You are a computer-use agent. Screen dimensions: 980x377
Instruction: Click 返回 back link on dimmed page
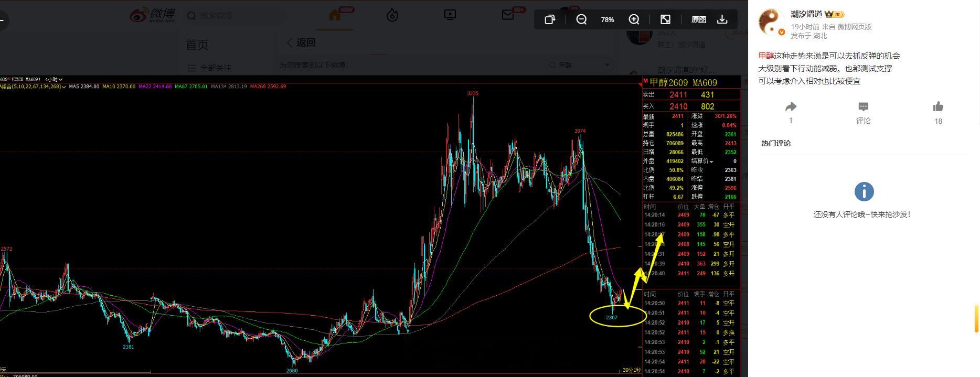click(301, 42)
